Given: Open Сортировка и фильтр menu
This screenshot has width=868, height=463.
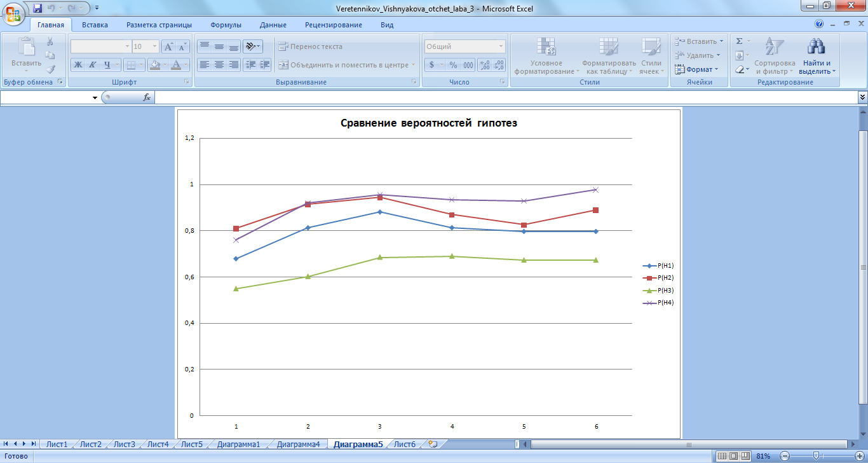Looking at the screenshot, I should click(775, 56).
